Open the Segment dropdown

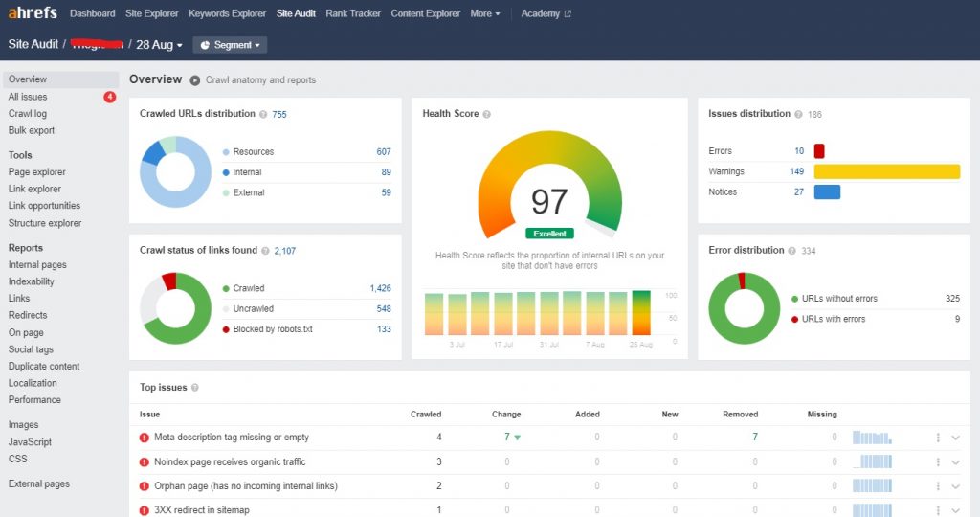(x=230, y=45)
